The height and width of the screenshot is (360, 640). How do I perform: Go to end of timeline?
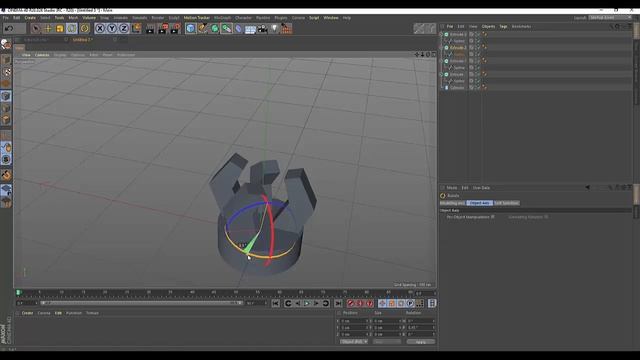[338, 303]
